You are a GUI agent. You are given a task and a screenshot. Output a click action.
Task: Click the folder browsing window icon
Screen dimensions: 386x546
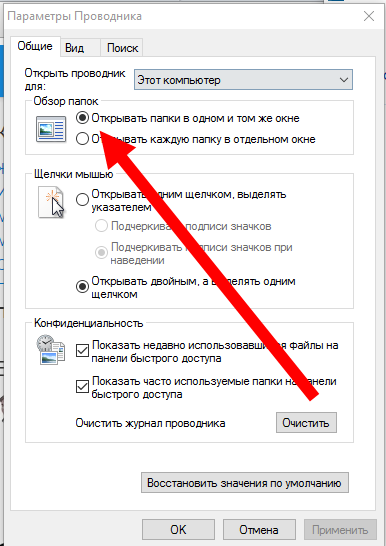pos(51,130)
